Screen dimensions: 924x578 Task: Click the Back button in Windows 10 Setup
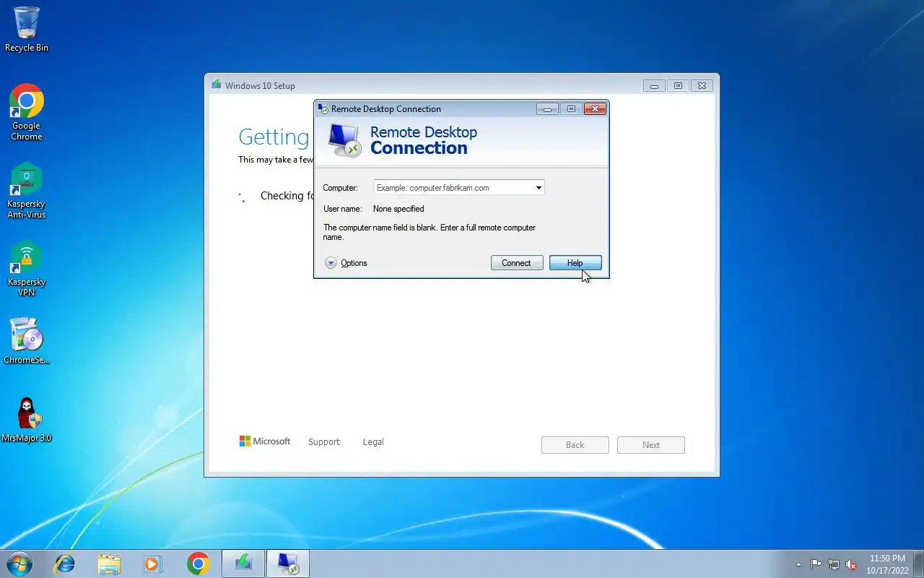click(x=575, y=445)
